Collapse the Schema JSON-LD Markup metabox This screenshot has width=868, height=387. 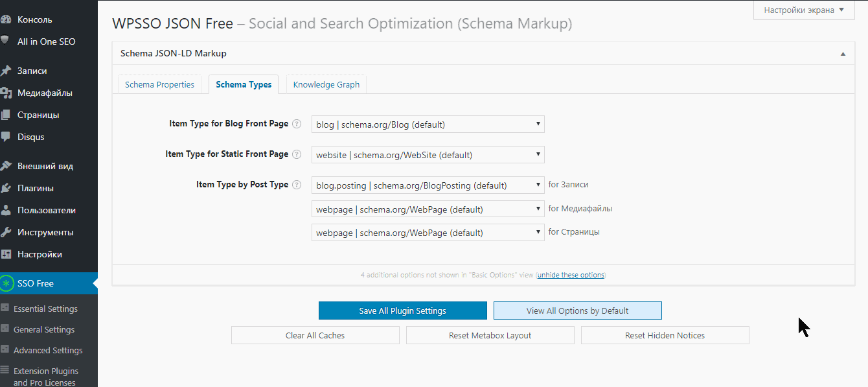[843, 54]
